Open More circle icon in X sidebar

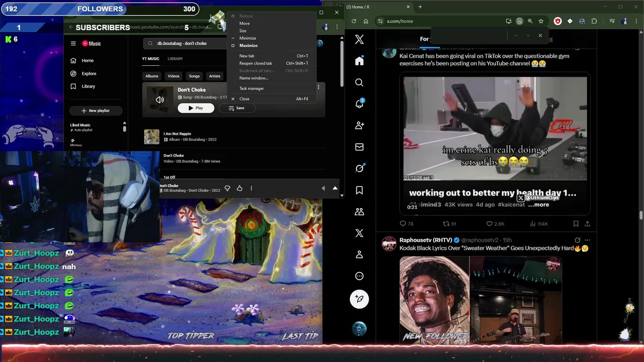coord(359,276)
